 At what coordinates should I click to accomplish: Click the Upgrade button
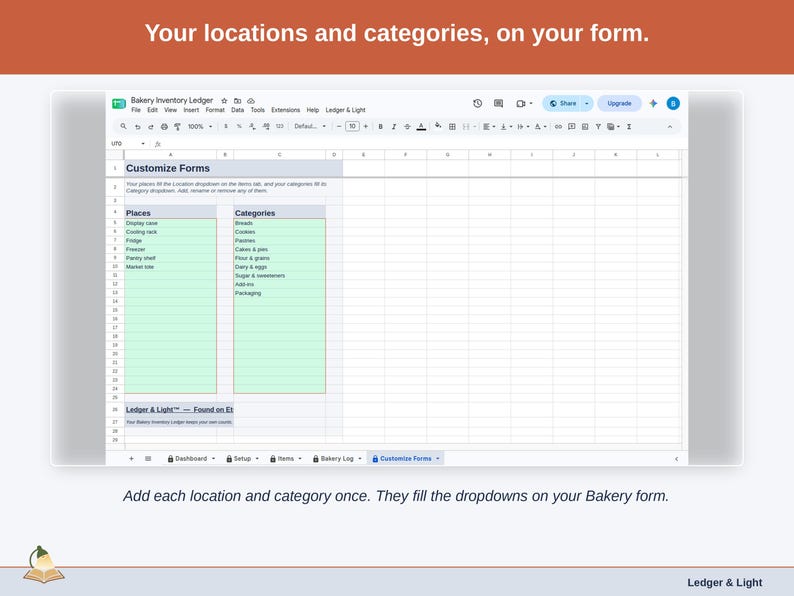click(x=619, y=103)
